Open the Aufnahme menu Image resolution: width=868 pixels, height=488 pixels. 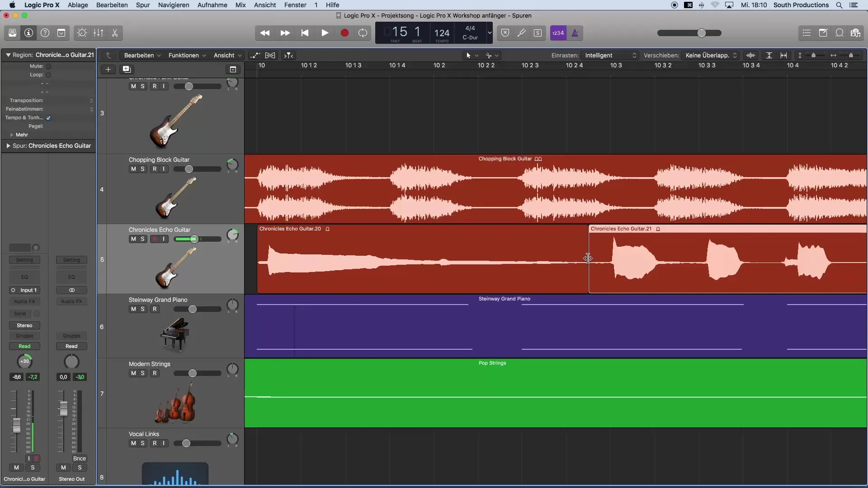(x=212, y=5)
